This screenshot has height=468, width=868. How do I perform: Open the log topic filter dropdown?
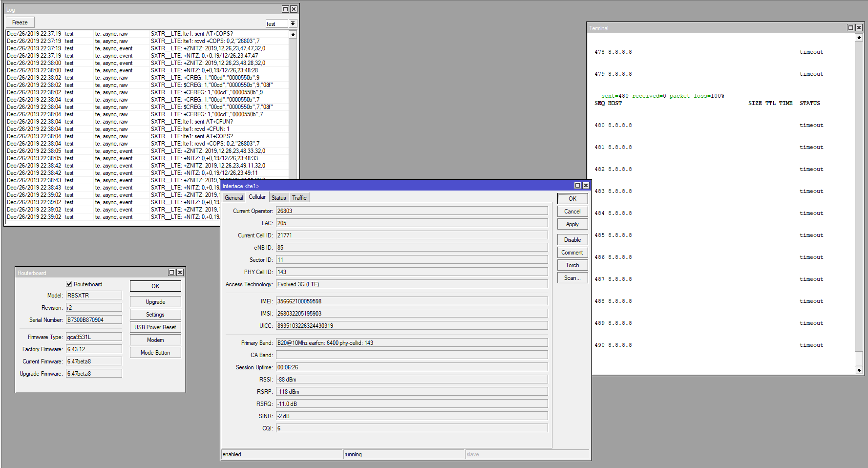[x=293, y=24]
